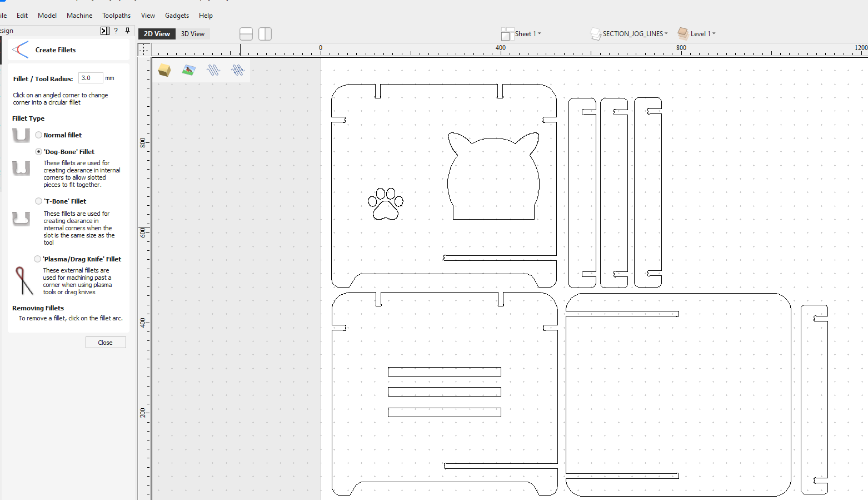This screenshot has width=868, height=500.
Task: Select the Normal fillet radio option
Action: pos(39,135)
